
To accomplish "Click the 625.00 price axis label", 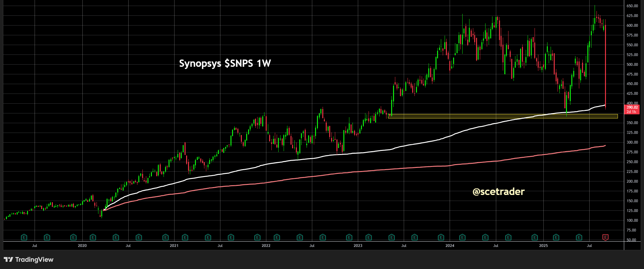I will pyautogui.click(x=632, y=16).
